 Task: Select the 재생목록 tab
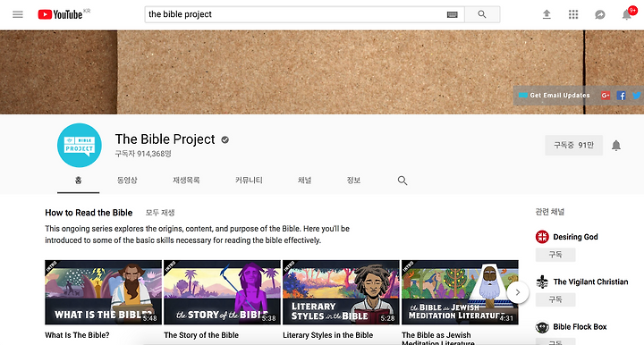click(186, 181)
